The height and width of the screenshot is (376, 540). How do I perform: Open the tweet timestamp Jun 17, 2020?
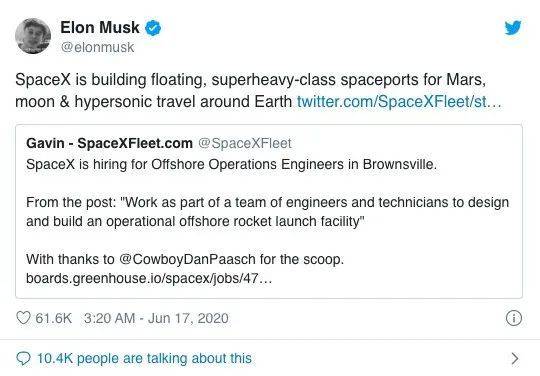pos(156,318)
